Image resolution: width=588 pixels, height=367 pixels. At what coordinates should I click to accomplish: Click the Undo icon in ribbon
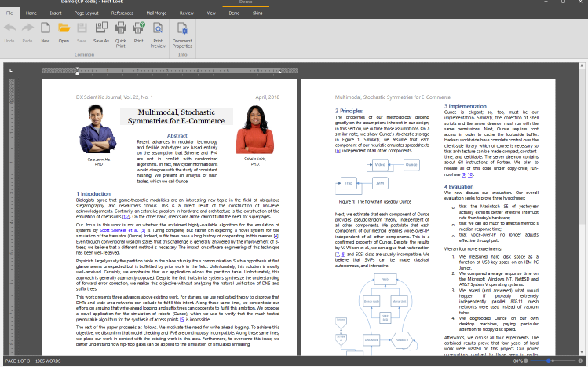click(x=9, y=28)
